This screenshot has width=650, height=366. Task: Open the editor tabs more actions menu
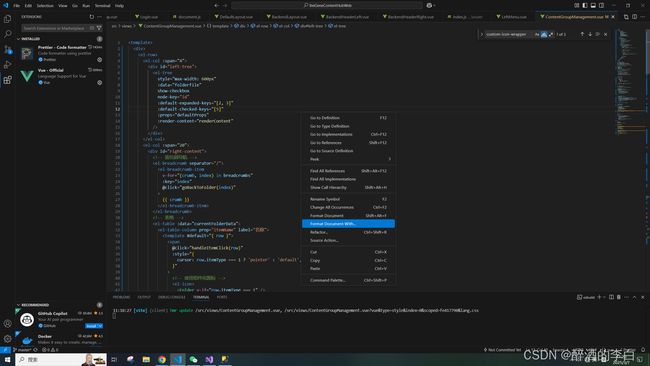[x=643, y=17]
